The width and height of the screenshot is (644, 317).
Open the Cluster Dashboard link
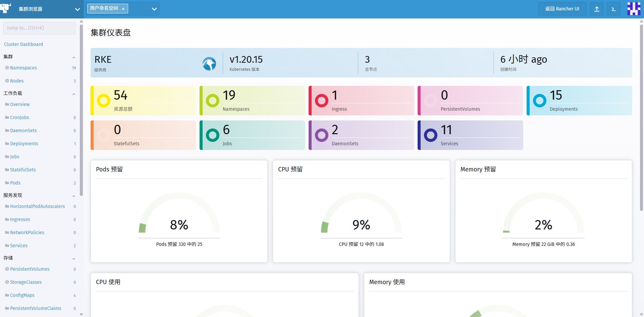[x=23, y=44]
